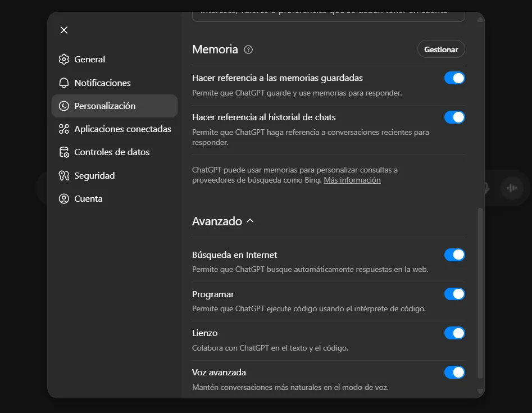The image size is (532, 413).
Task: Collapse the Avanzado section chevron
Action: (250, 221)
